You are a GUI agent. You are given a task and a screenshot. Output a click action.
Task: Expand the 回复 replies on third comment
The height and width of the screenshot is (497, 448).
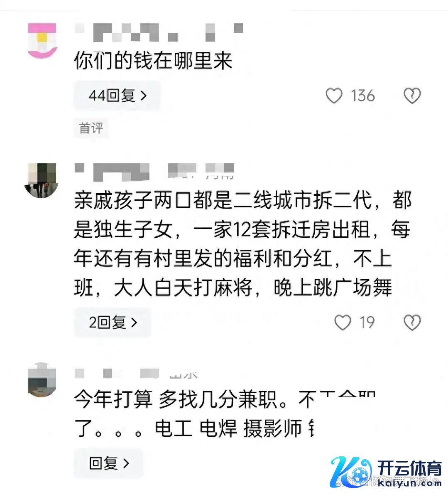(x=108, y=463)
